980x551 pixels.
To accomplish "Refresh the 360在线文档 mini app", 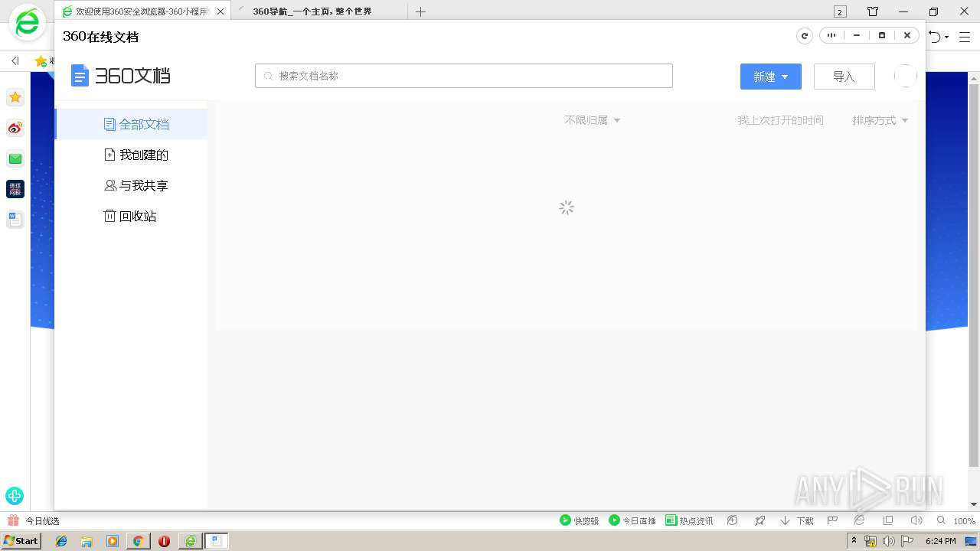I will [x=805, y=36].
